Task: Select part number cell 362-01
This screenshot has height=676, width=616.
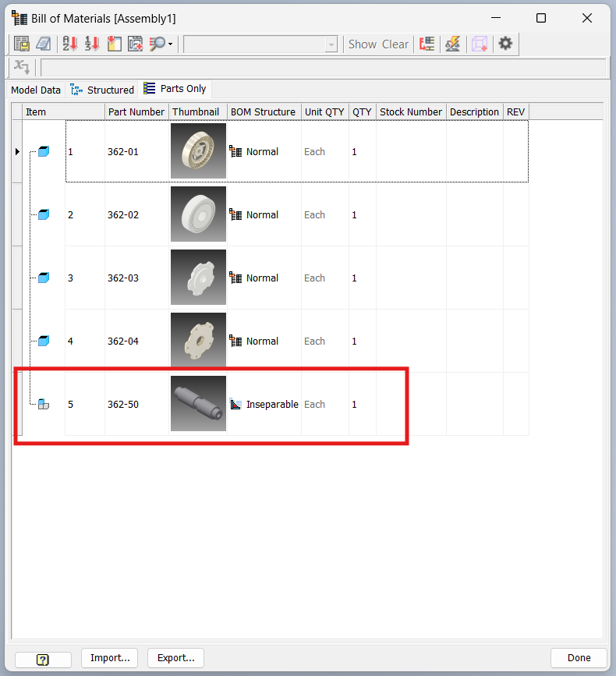Action: point(136,152)
